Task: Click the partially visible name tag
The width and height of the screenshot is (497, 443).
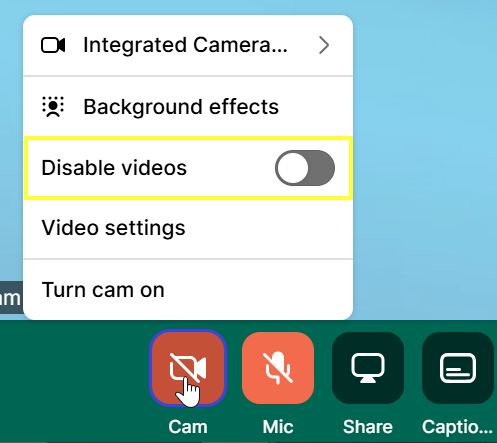Action: point(11,297)
